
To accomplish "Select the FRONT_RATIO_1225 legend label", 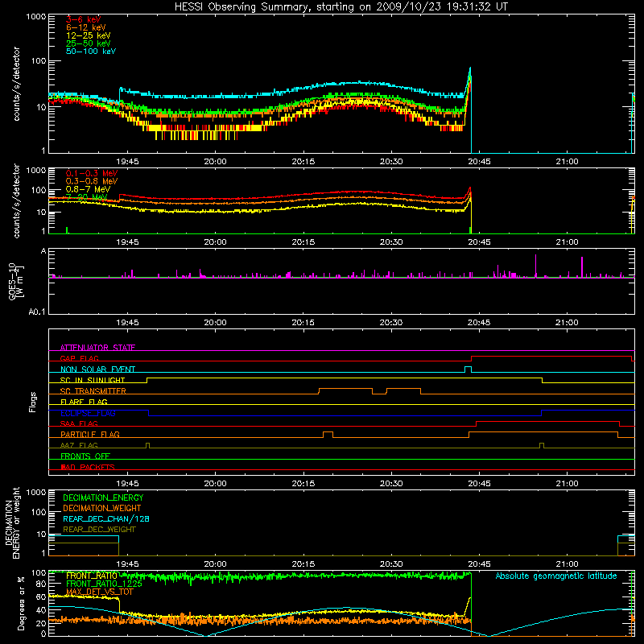I will 104,584.
